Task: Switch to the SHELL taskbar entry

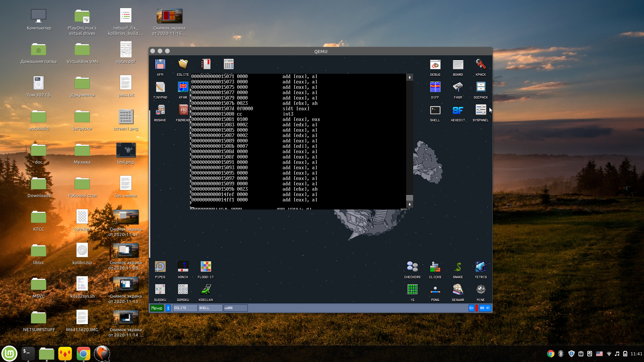Action: point(210,308)
